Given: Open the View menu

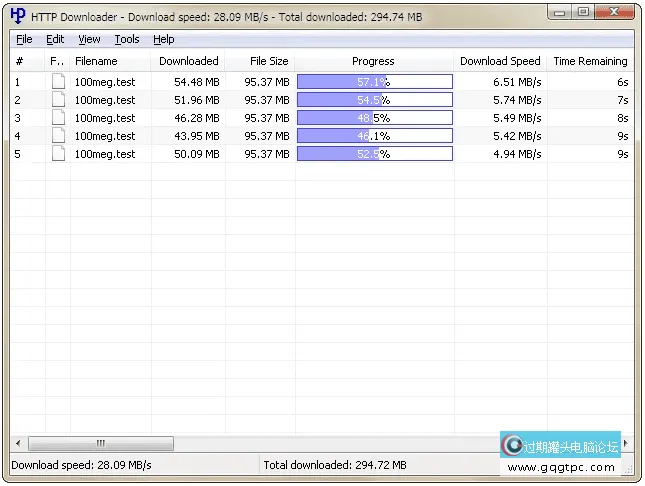Looking at the screenshot, I should click(89, 39).
